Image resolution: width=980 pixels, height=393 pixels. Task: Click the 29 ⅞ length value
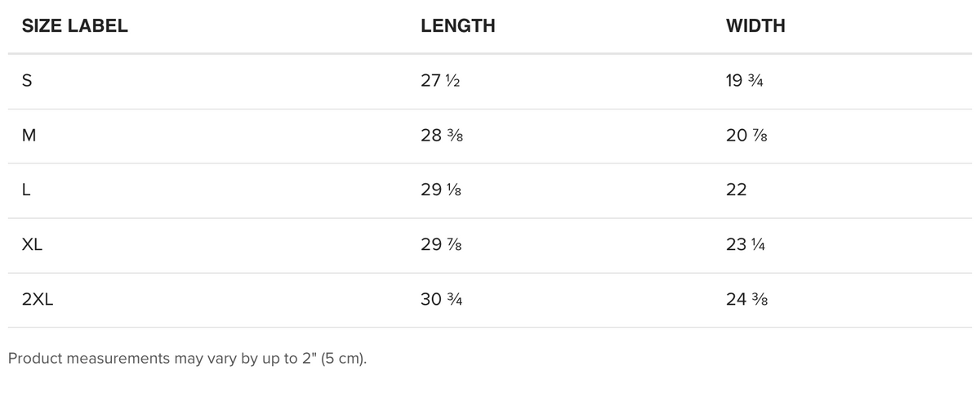443,245
